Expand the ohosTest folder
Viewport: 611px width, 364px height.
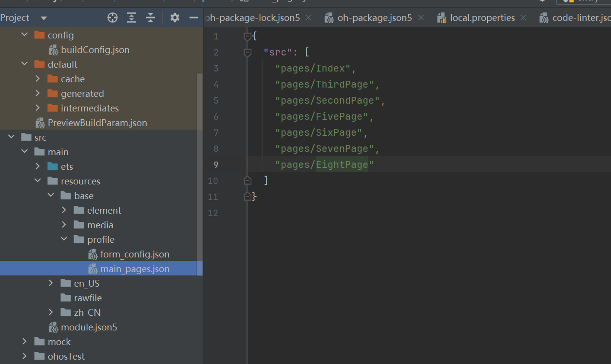[x=24, y=356]
